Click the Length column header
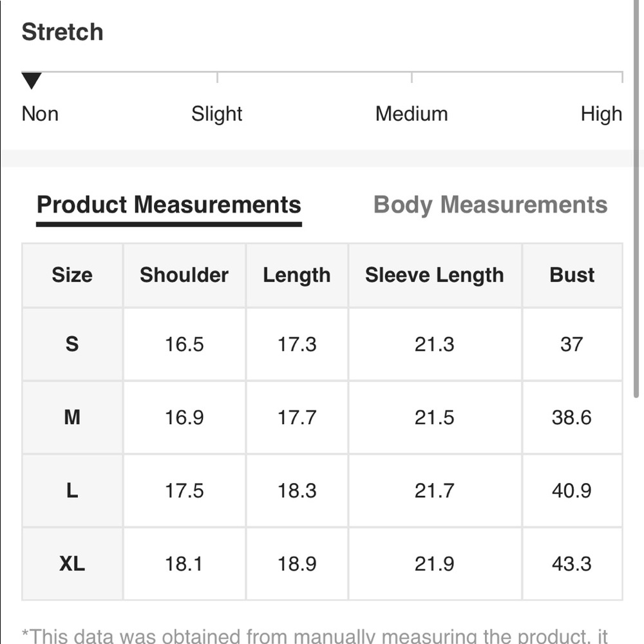The image size is (644, 644). point(297,275)
